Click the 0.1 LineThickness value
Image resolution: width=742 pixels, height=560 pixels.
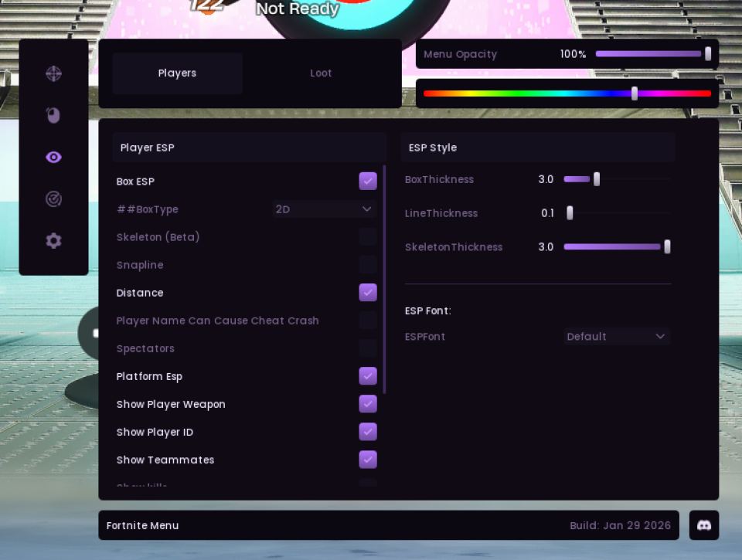tap(547, 213)
